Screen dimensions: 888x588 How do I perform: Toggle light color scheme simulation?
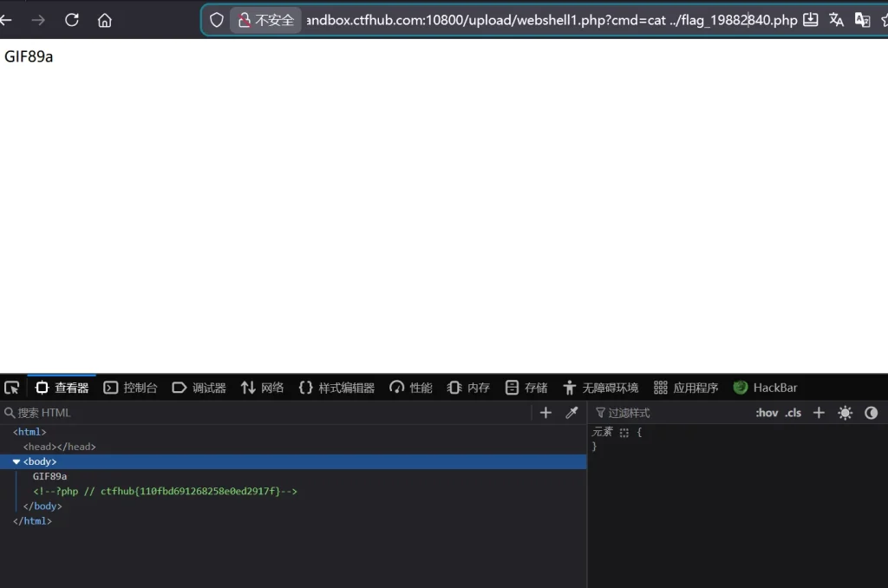845,413
